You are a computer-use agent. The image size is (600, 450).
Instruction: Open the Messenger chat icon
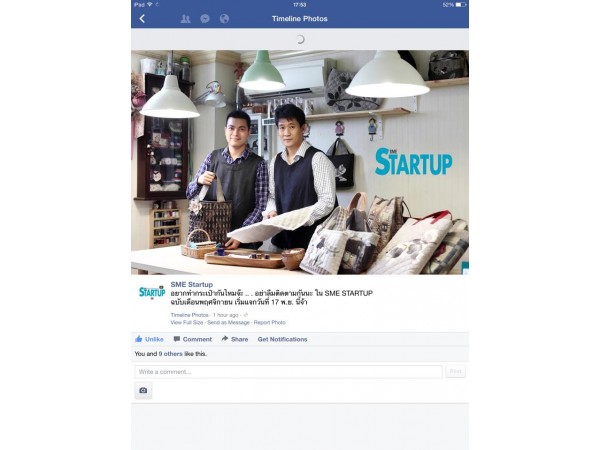pyautogui.click(x=205, y=19)
